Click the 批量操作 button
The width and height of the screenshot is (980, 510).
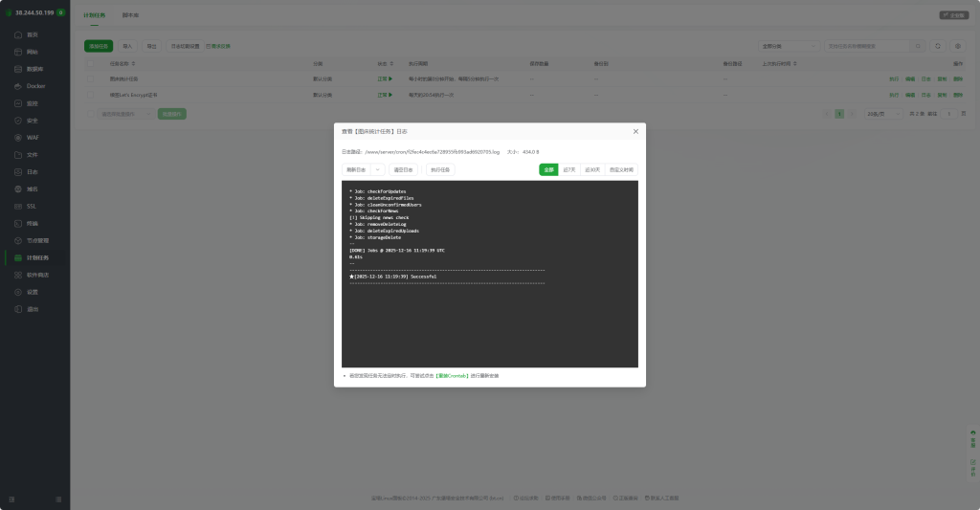coord(172,114)
